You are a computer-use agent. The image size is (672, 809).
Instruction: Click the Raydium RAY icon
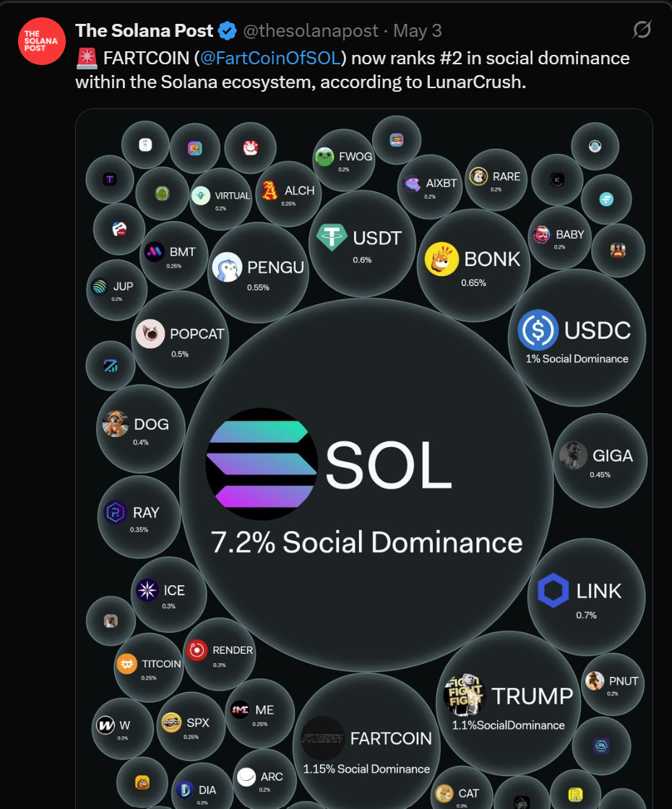[x=116, y=512]
